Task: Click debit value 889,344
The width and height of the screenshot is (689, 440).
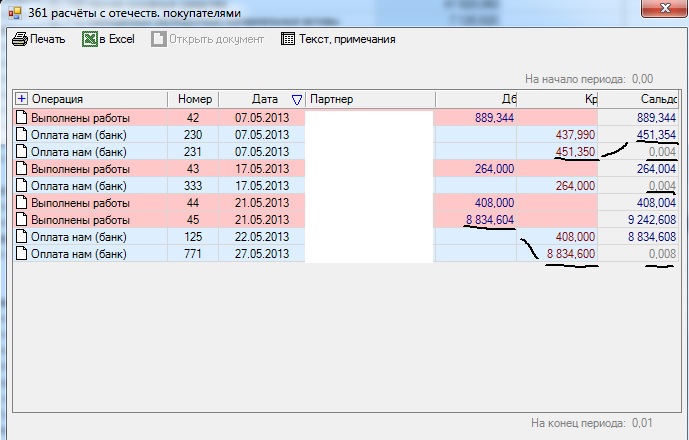Action: tap(494, 118)
